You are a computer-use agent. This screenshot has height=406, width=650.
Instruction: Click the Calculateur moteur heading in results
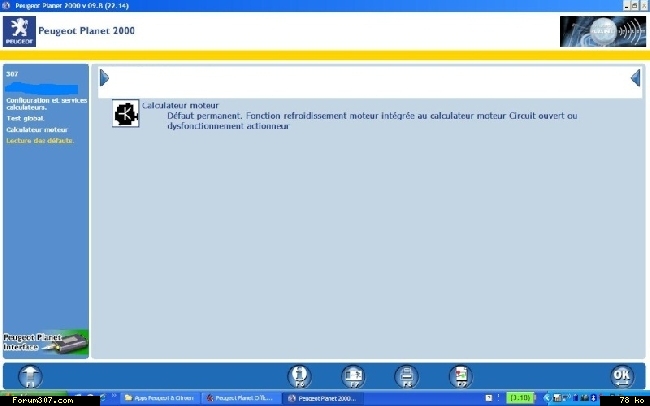click(x=180, y=105)
